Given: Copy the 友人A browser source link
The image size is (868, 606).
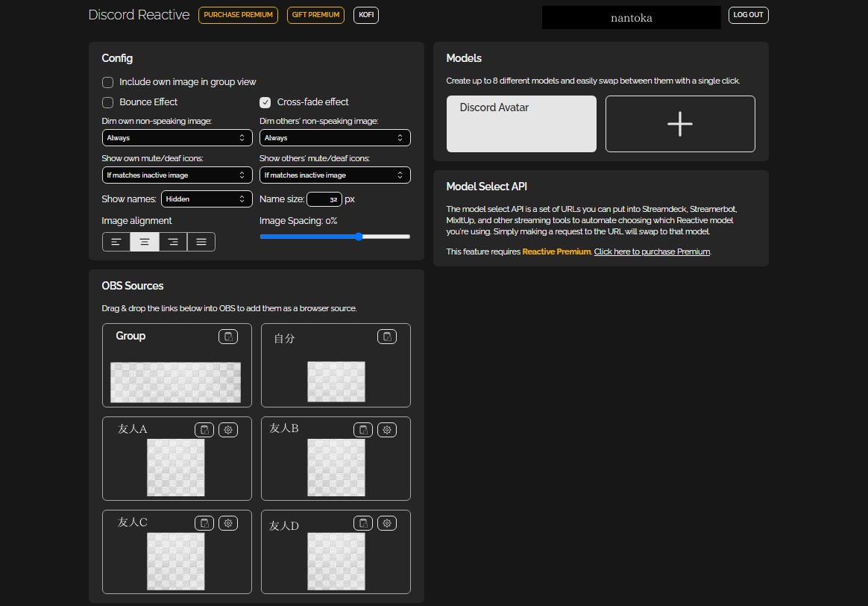Looking at the screenshot, I should 204,429.
